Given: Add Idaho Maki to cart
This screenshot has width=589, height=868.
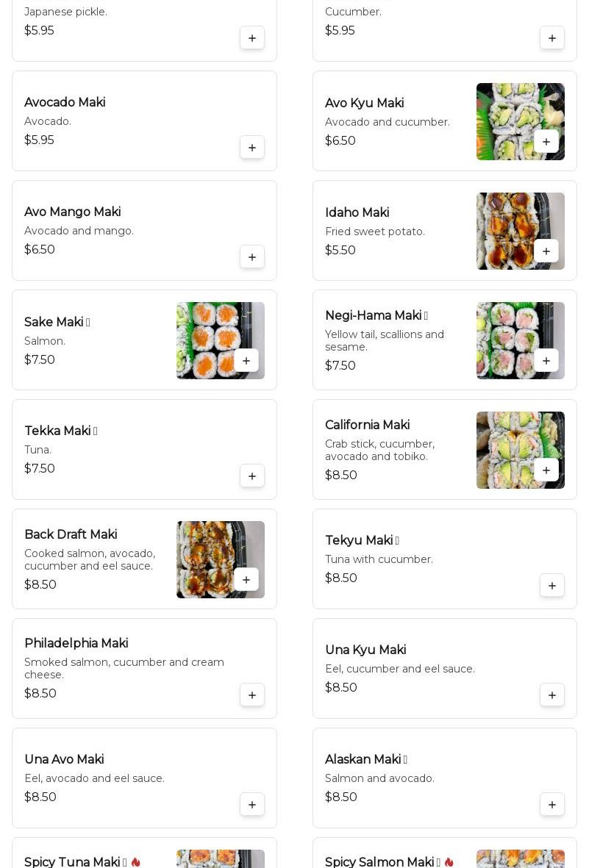Looking at the screenshot, I should (x=546, y=251).
